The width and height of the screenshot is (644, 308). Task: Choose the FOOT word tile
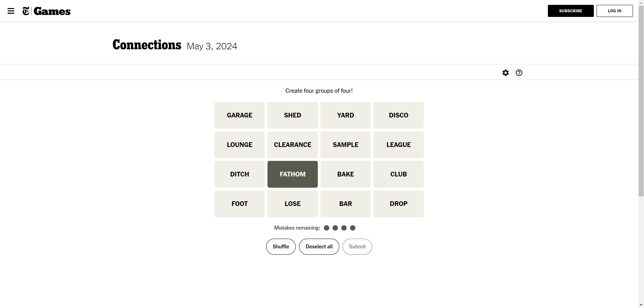click(x=239, y=204)
